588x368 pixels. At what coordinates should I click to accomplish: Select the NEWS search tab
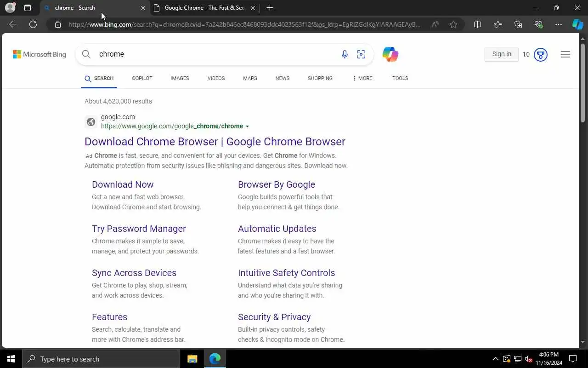tap(283, 78)
